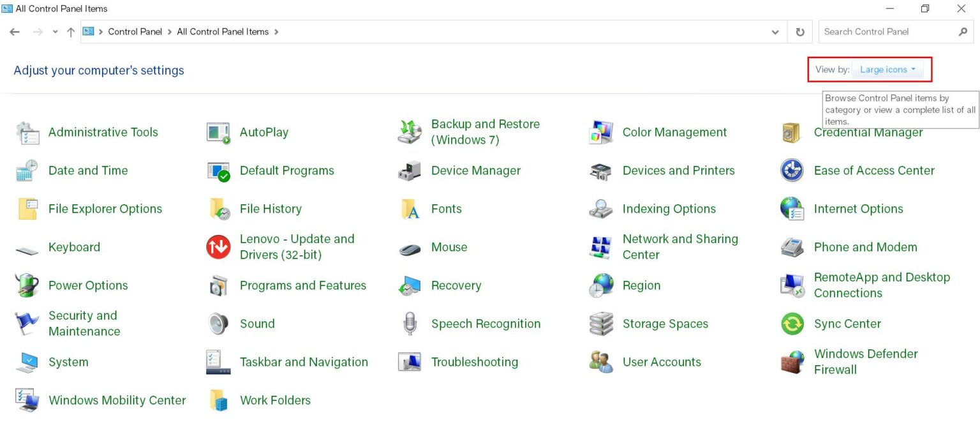
Task: Expand the address bar history dropdown arrow
Action: (775, 32)
